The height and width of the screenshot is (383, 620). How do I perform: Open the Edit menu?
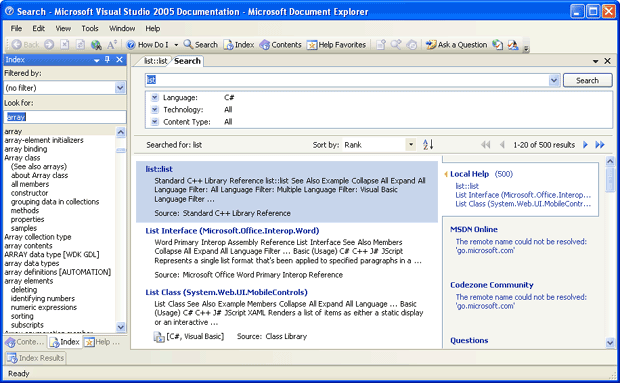38,28
